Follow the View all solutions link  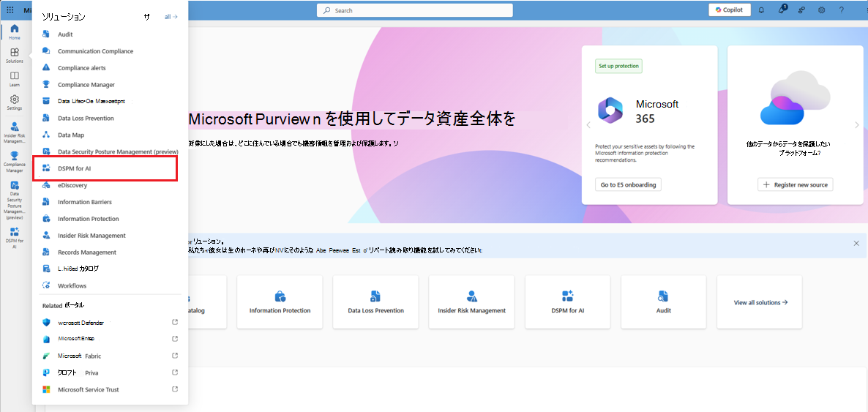click(x=760, y=301)
